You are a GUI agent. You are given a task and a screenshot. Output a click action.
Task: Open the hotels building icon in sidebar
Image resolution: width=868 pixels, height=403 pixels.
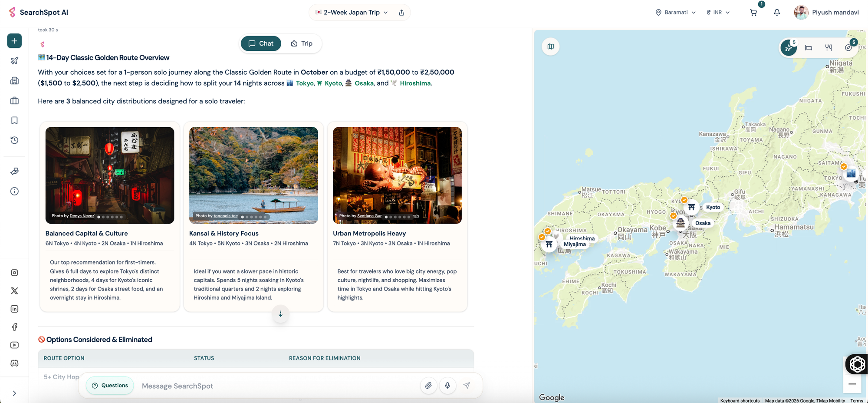(14, 81)
